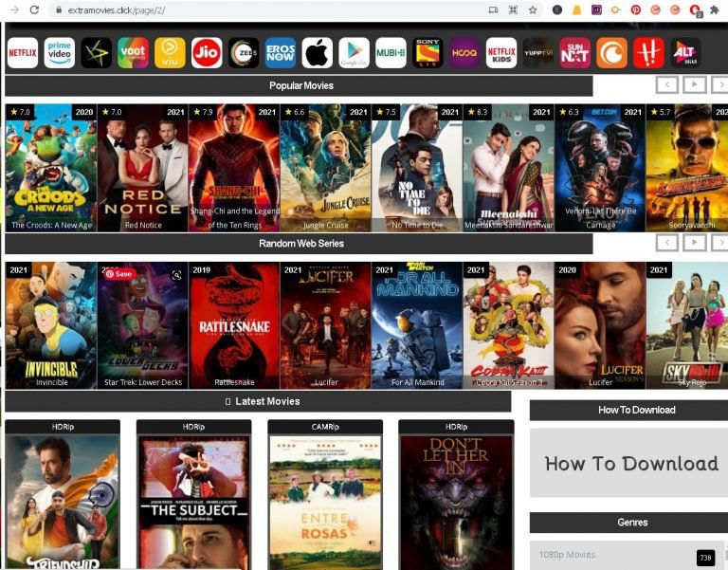Open the 2021 Lucifer series poster
This screenshot has height=570, width=728.
pyautogui.click(x=325, y=325)
